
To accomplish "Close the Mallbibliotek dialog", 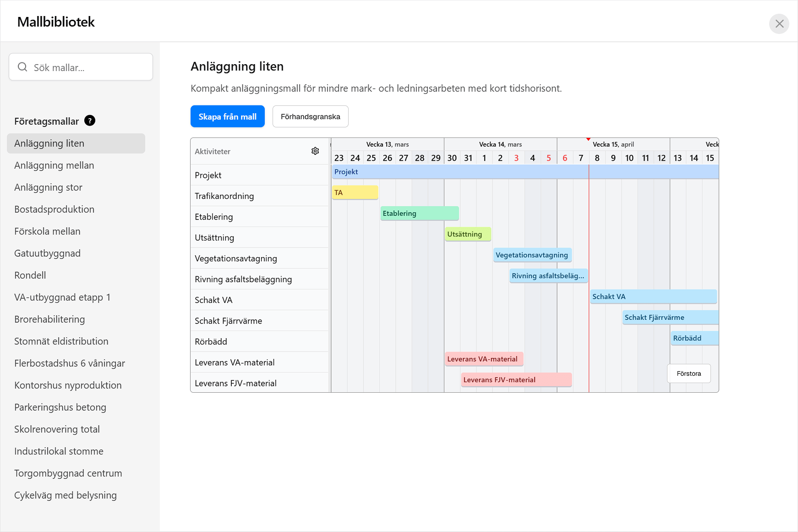I will 779,23.
